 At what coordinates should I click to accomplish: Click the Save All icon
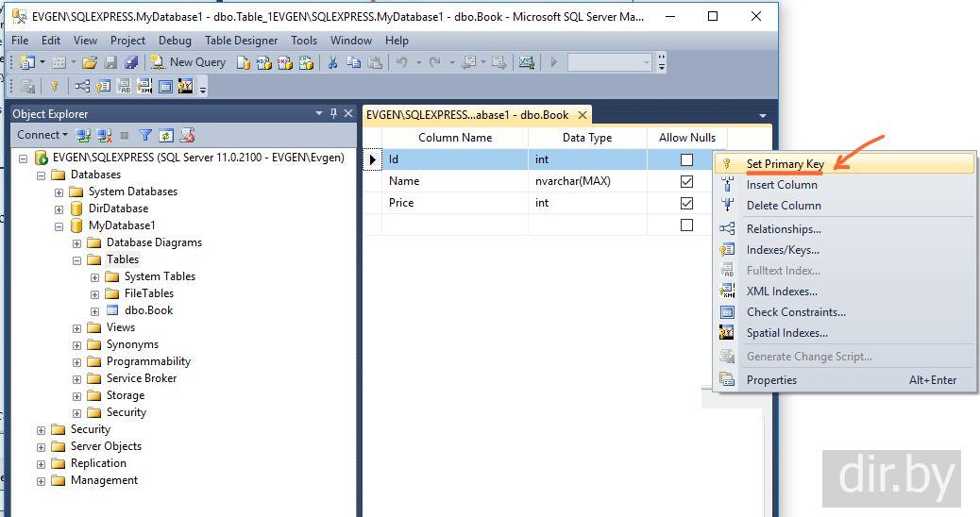131,62
